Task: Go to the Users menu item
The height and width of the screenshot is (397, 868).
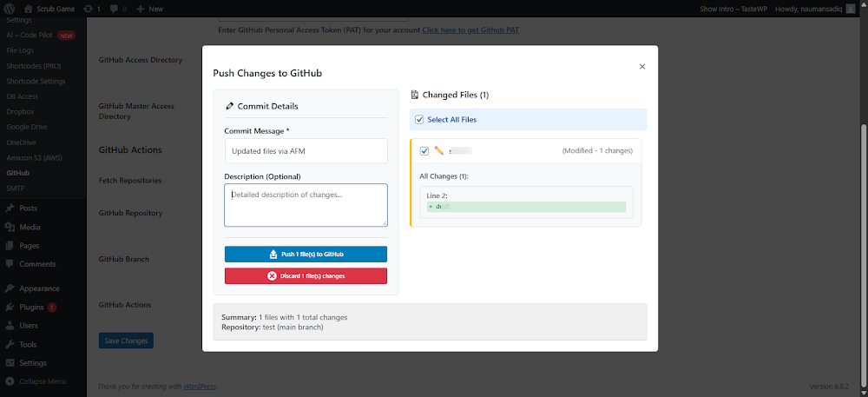Action: pyautogui.click(x=29, y=326)
